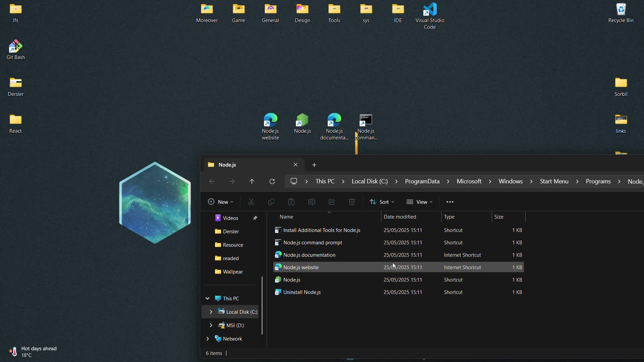Select Node.js documentation in file list
Image resolution: width=644 pixels, height=362 pixels.
[x=398, y=255]
